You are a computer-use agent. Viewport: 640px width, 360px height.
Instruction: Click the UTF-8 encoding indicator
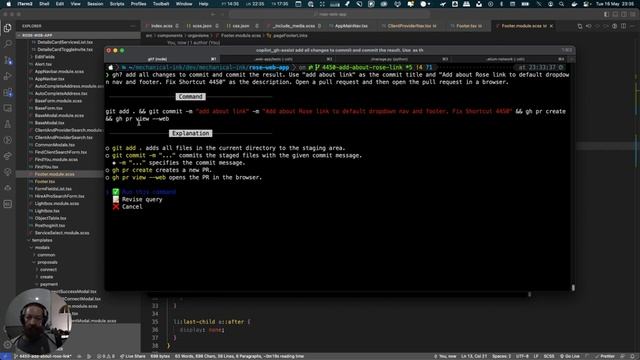point(522,356)
